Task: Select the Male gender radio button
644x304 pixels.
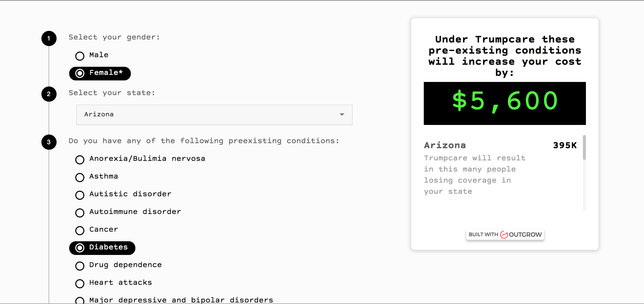Action: coord(79,56)
